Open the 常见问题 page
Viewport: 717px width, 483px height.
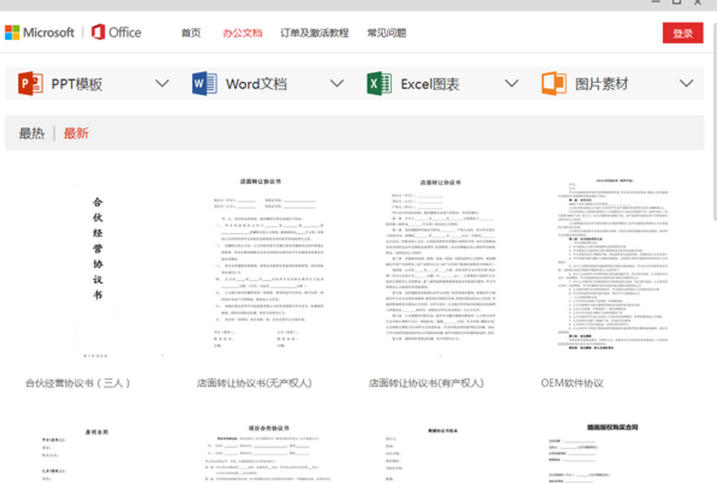[x=386, y=33]
